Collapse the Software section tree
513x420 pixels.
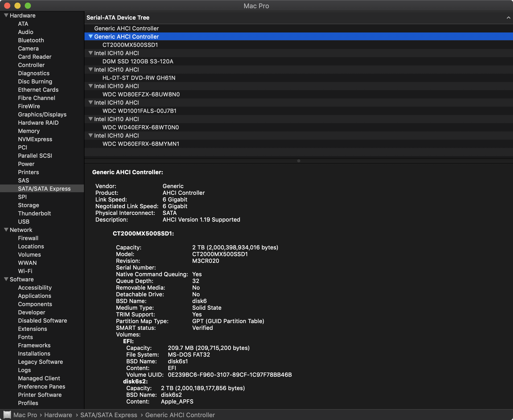click(x=6, y=279)
